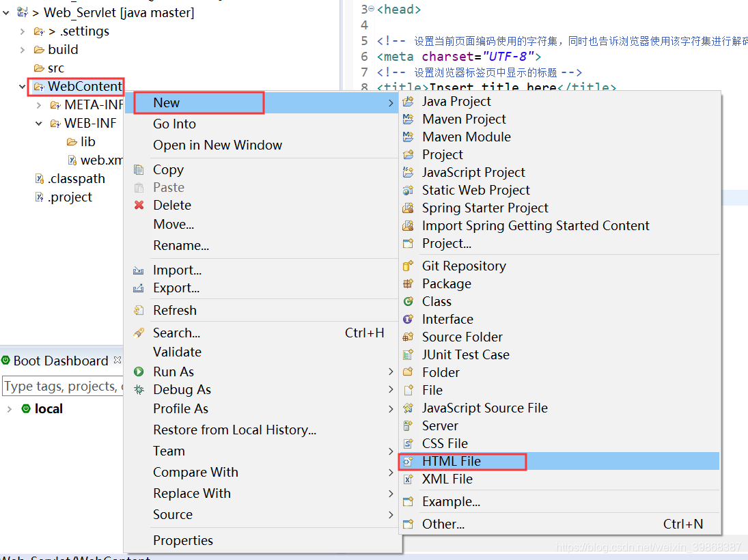Open the Compare With submenu arrow
The width and height of the screenshot is (748, 560).
click(x=391, y=472)
